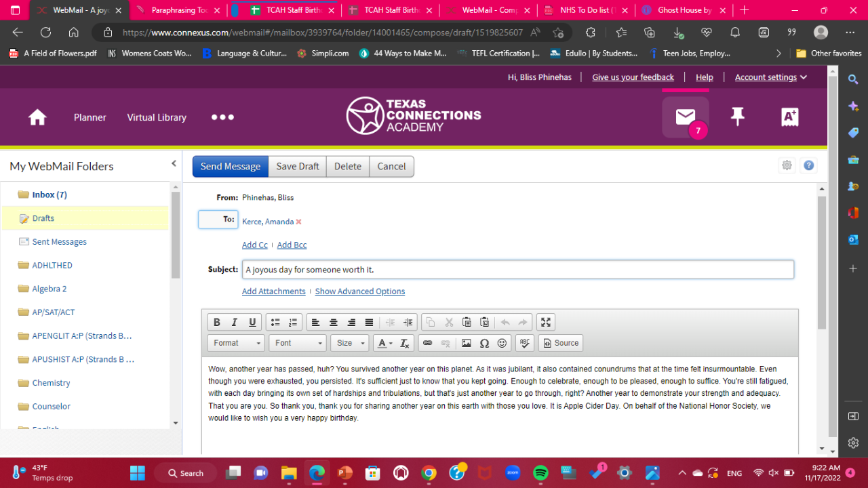Open the Font dropdown

click(x=298, y=343)
